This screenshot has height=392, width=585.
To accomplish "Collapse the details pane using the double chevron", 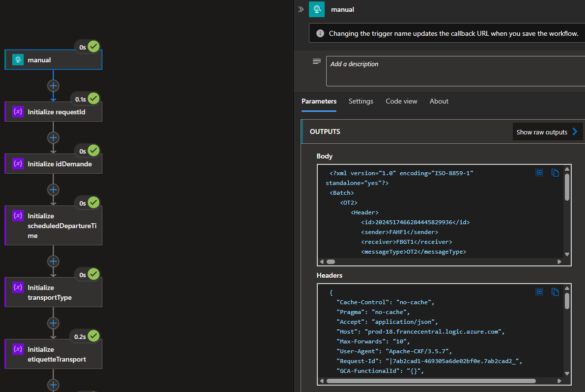I will pos(301,9).
